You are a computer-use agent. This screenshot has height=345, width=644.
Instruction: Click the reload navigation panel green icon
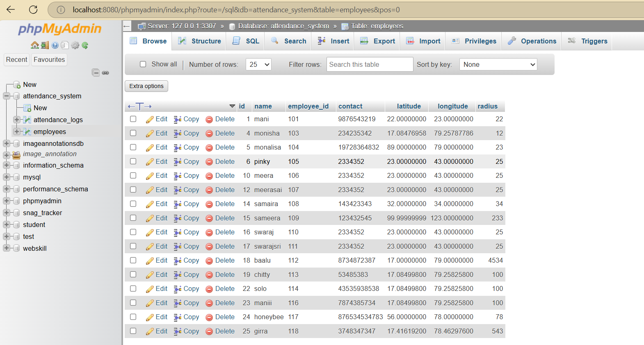85,45
